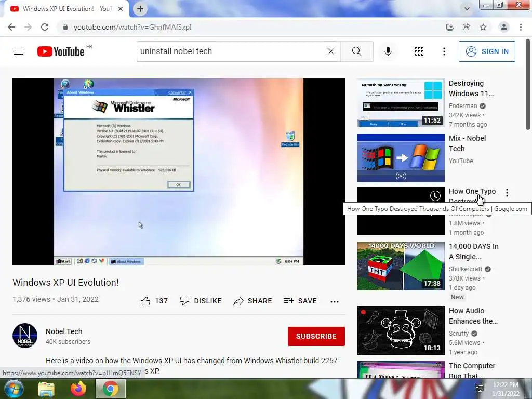Run search with magnifier button
The height and width of the screenshot is (399, 532).
[x=356, y=51]
